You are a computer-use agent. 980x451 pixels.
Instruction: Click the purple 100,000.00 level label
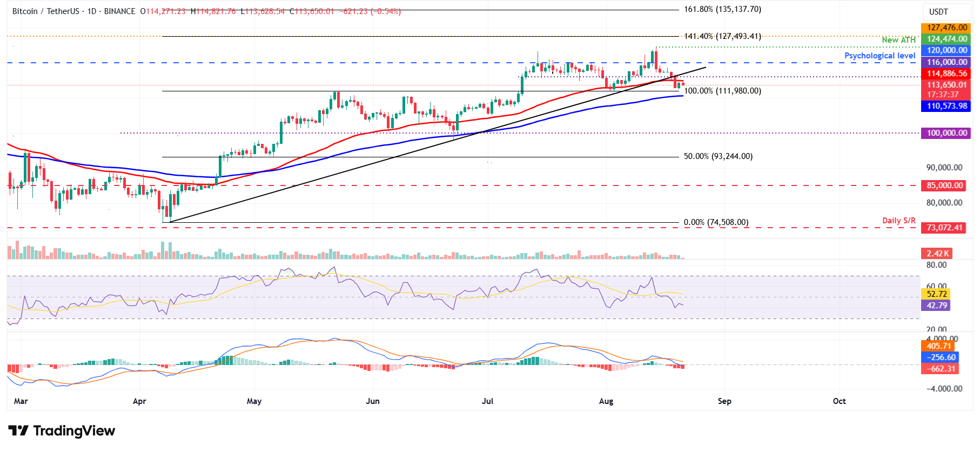pyautogui.click(x=947, y=133)
